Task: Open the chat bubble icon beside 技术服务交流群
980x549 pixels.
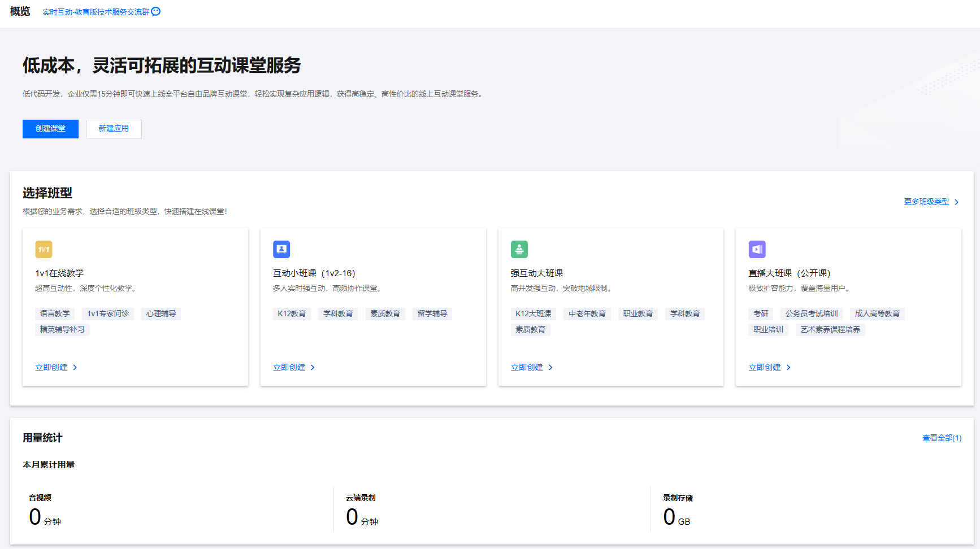Action: [x=156, y=11]
